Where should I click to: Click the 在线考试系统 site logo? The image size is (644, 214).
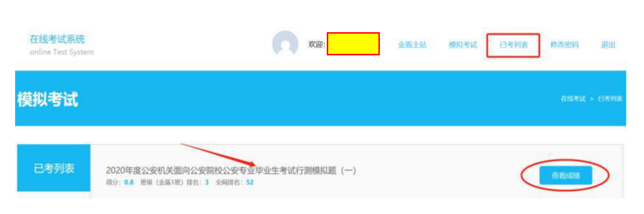[57, 39]
